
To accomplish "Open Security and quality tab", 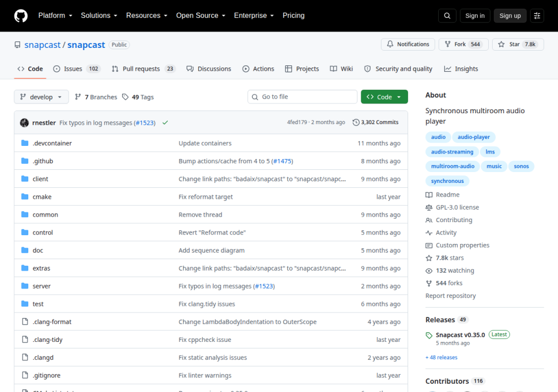I will tap(398, 69).
